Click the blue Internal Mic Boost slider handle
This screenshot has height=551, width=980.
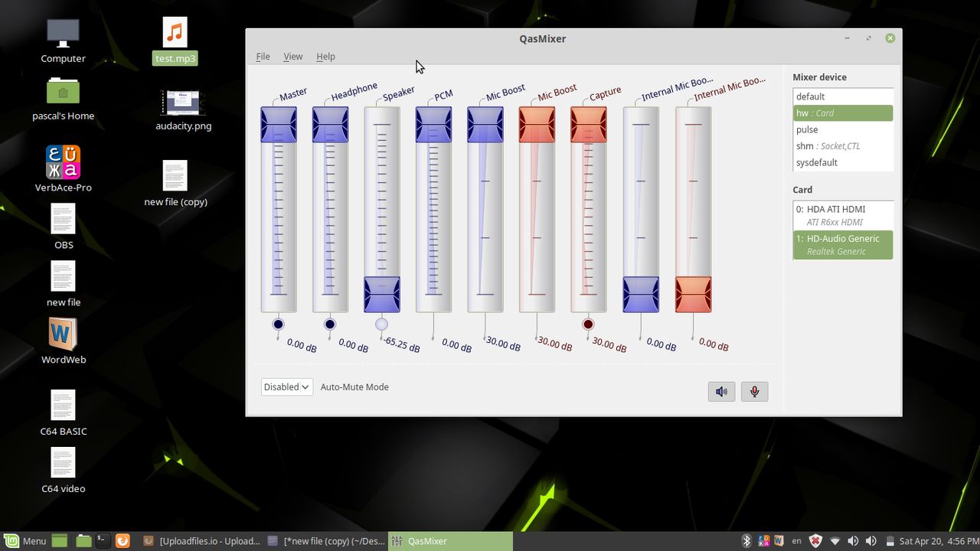click(x=641, y=295)
